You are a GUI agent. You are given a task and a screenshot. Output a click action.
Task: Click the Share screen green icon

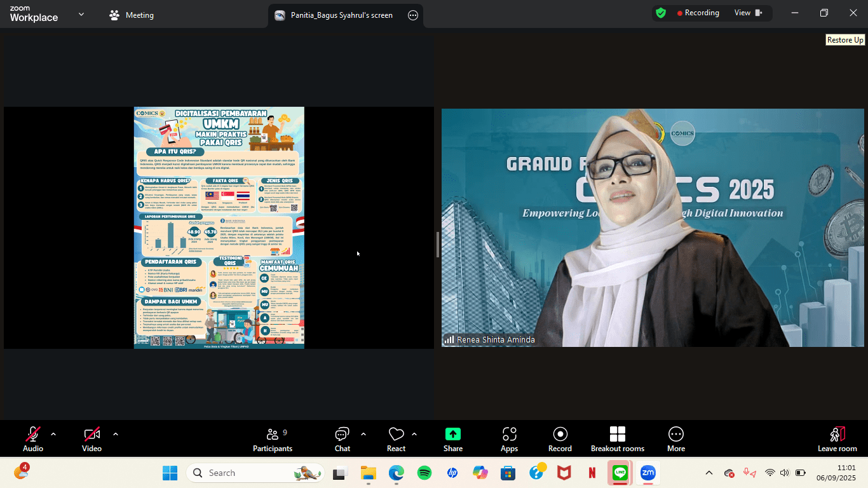pos(452,434)
